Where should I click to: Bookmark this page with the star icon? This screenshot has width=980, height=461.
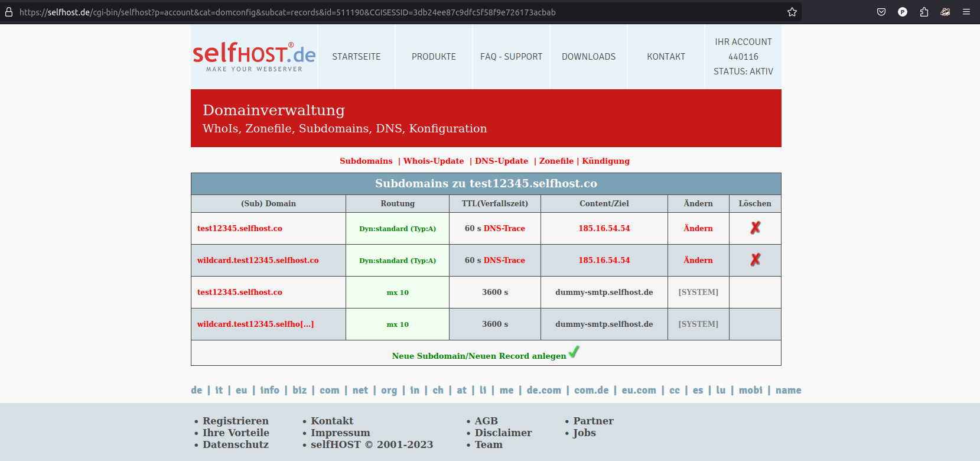(792, 12)
